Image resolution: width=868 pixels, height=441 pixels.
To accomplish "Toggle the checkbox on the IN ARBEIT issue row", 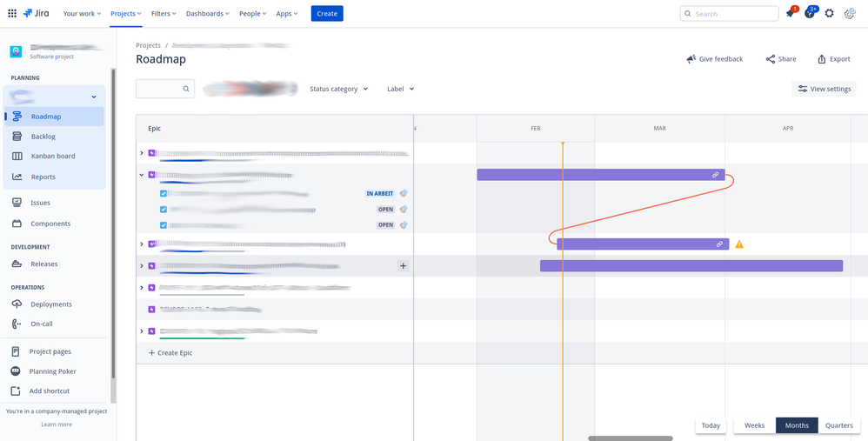I will pyautogui.click(x=164, y=193).
